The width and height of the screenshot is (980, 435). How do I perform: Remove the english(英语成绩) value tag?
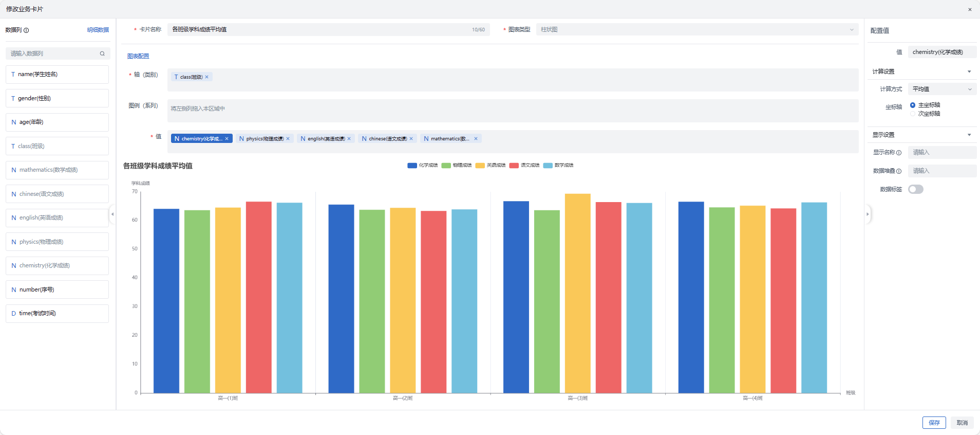tap(349, 139)
